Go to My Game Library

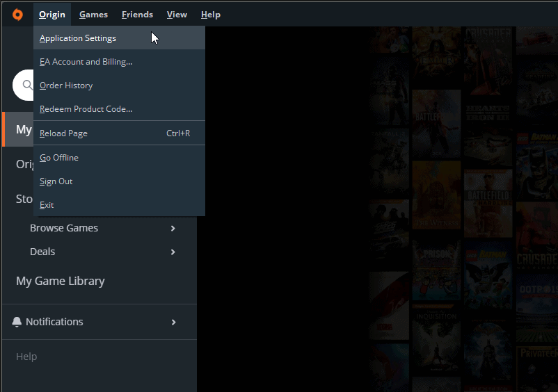(61, 281)
